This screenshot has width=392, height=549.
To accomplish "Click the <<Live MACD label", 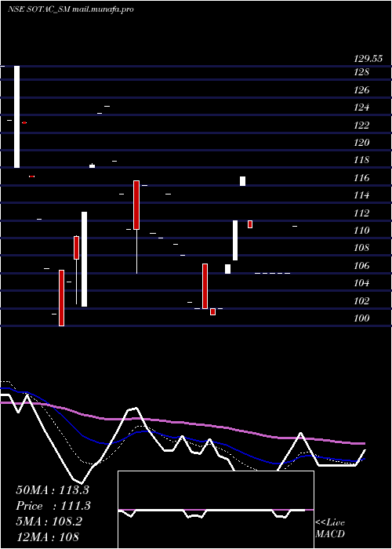I will pos(330,529).
